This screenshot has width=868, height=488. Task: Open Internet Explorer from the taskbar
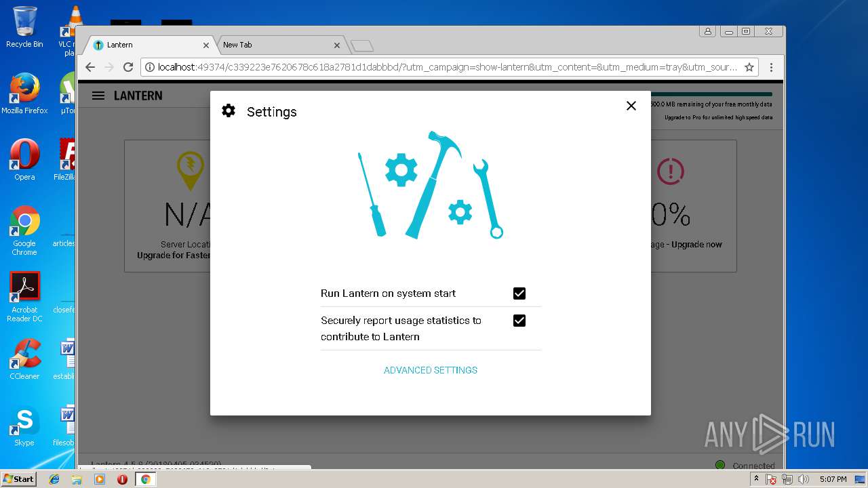point(54,479)
